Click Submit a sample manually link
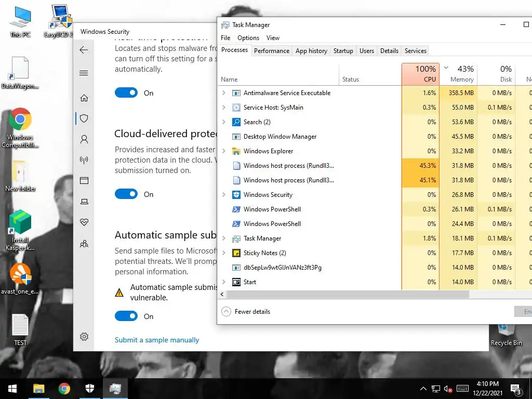Viewport: 532px width, 399px height. 157,340
